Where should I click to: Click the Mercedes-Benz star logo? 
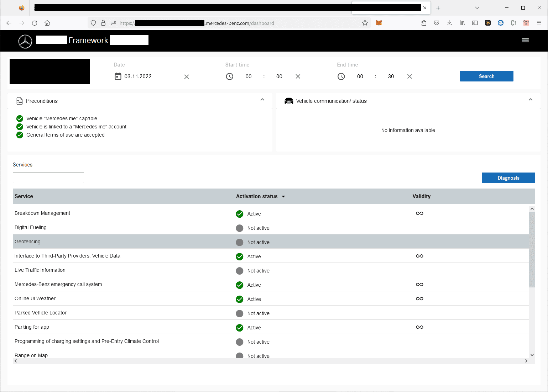(x=25, y=41)
